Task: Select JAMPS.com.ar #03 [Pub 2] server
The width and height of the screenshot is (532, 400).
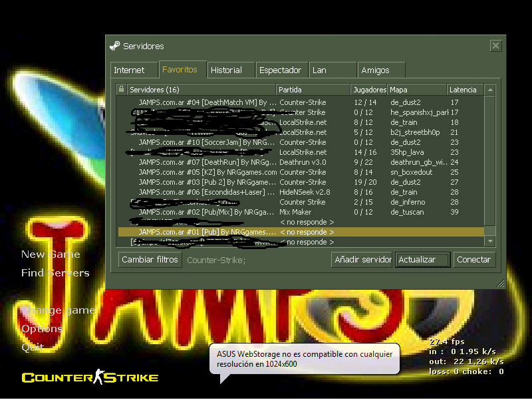Action: (x=301, y=182)
